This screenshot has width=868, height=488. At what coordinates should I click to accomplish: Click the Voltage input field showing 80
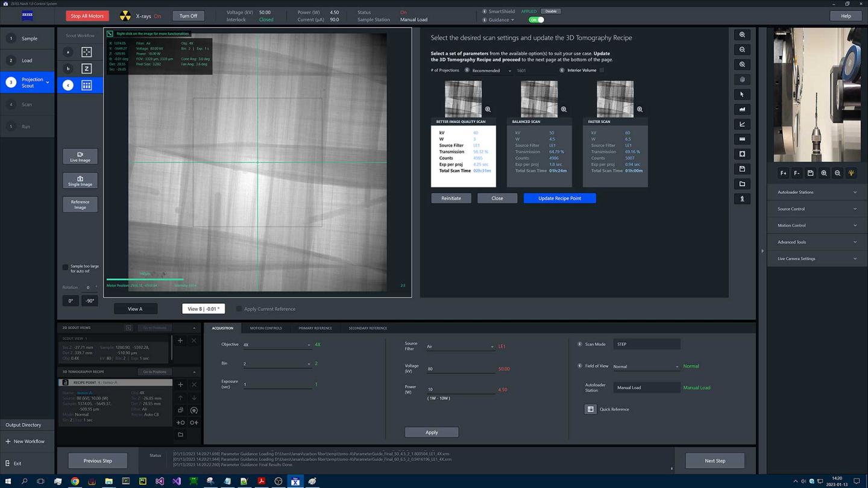point(458,368)
